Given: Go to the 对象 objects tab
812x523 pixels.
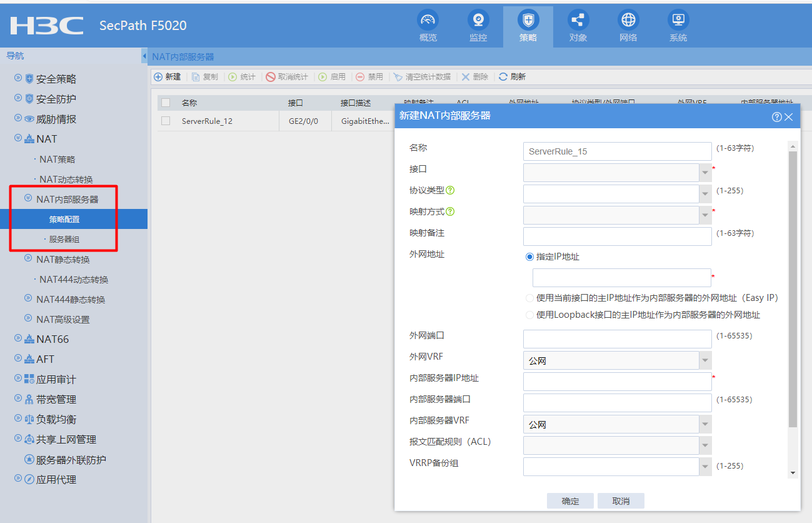Looking at the screenshot, I should 578,27.
